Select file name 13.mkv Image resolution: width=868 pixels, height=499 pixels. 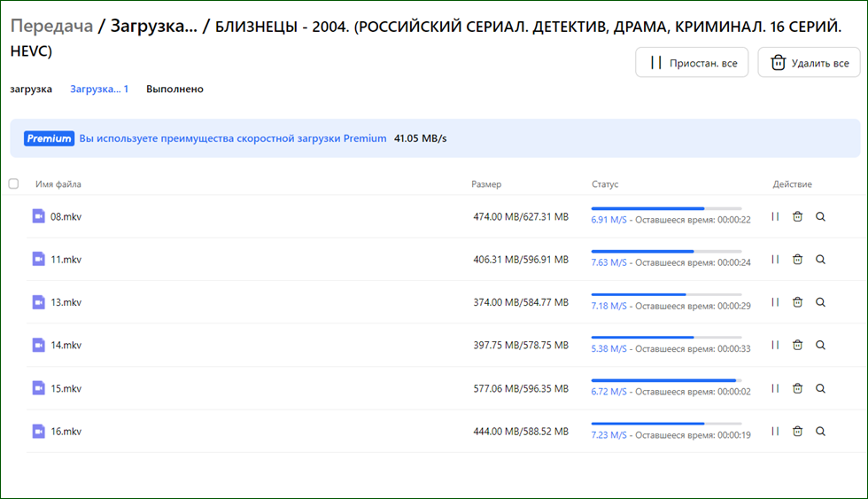[x=66, y=302]
